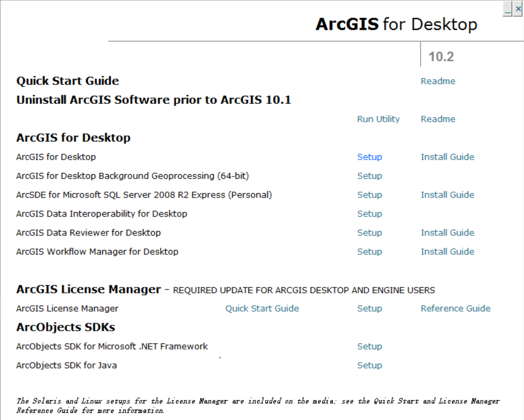Click the Quick Start Guide heading
Viewport: 524px width, 420px height.
68,81
